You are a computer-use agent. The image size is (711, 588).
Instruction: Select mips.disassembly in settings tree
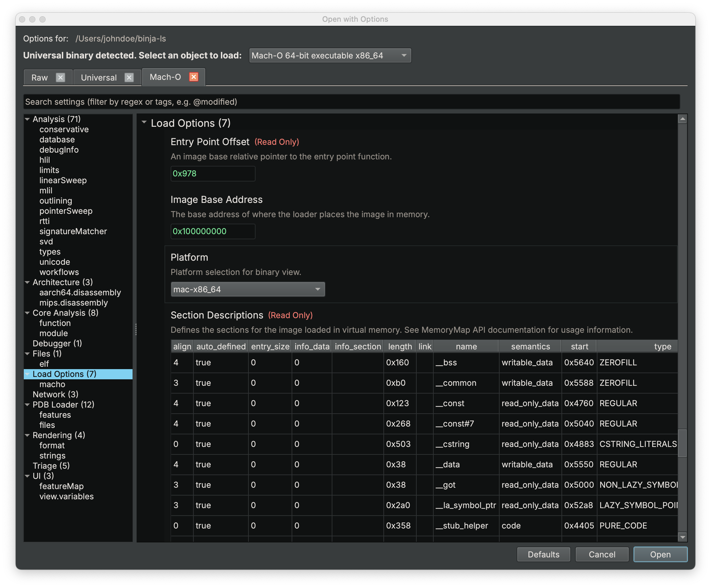tap(73, 303)
